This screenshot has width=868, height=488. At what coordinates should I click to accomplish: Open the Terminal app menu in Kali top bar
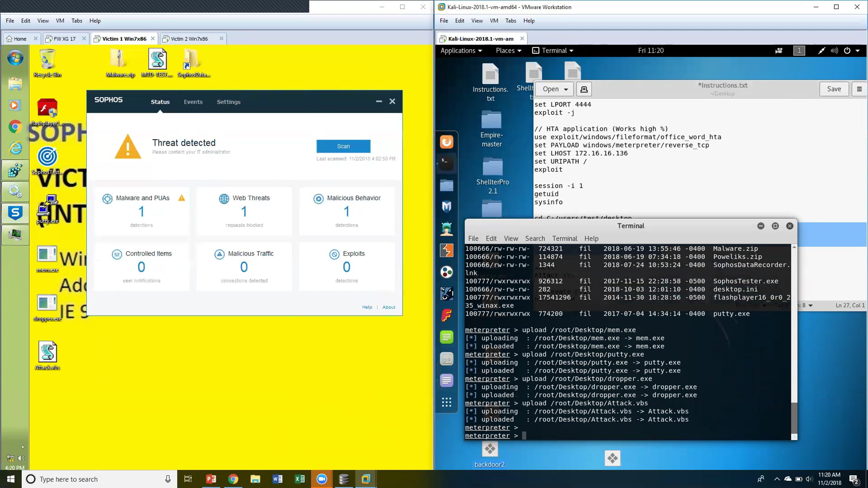tap(553, 51)
